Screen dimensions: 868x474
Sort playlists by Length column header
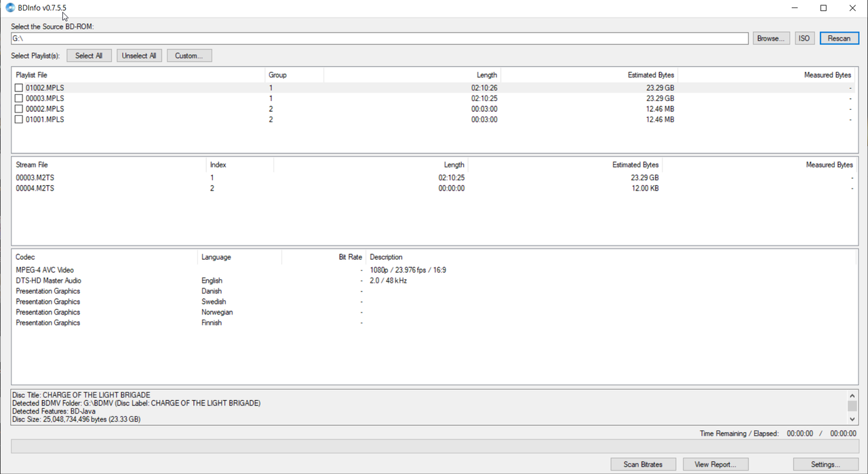coord(412,75)
